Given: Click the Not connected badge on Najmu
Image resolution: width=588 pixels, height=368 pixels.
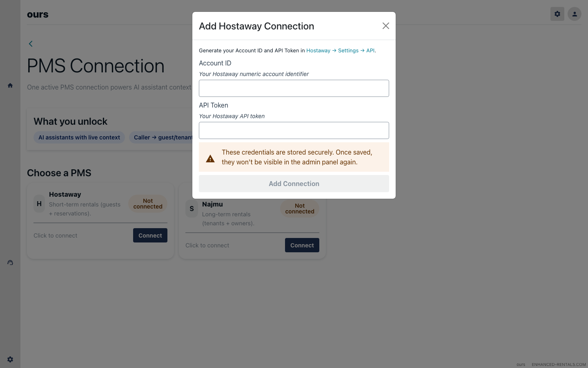Looking at the screenshot, I should [299, 209].
